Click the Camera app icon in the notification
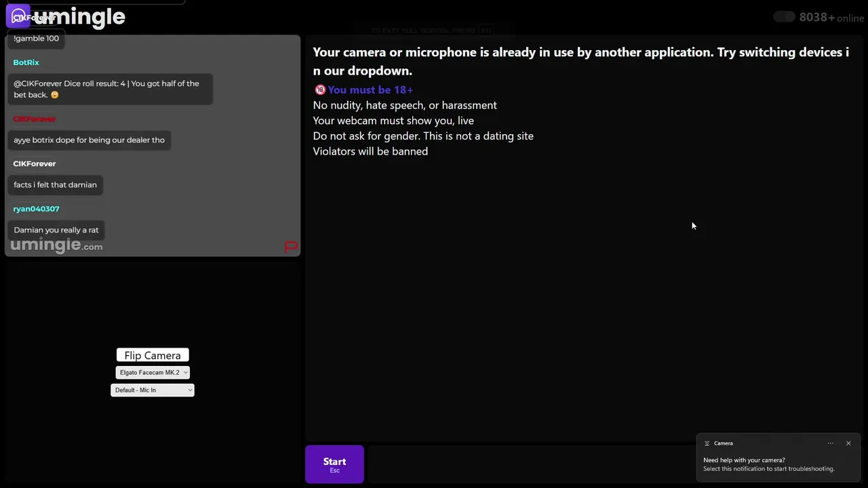The height and width of the screenshot is (488, 868). coord(707,443)
